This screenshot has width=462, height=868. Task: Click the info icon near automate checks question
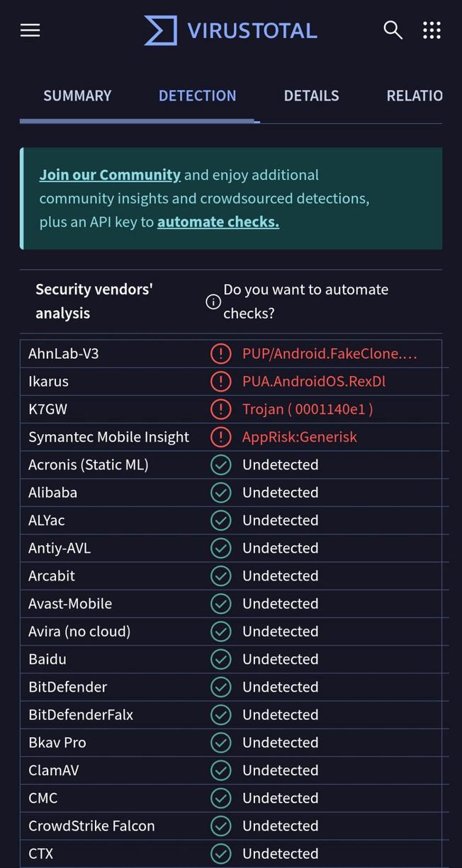tap(213, 302)
